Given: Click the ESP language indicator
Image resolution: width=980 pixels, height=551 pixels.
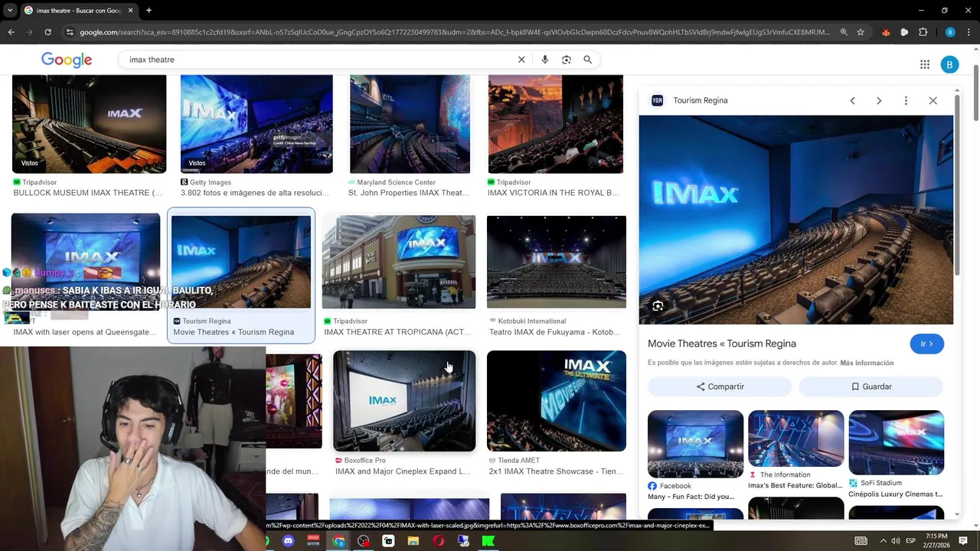Looking at the screenshot, I should (911, 541).
